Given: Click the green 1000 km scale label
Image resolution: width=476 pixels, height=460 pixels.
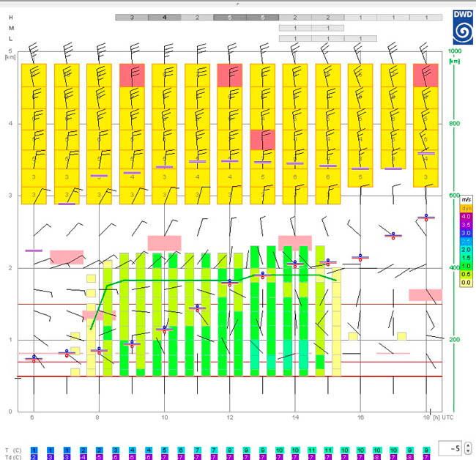Looking at the screenshot, I should click(x=455, y=51).
